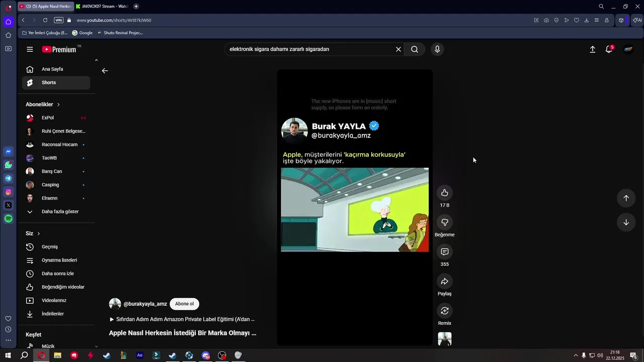Open Telegram in Opera sidebar
Image resolution: width=644 pixels, height=362 pixels.
[9, 178]
